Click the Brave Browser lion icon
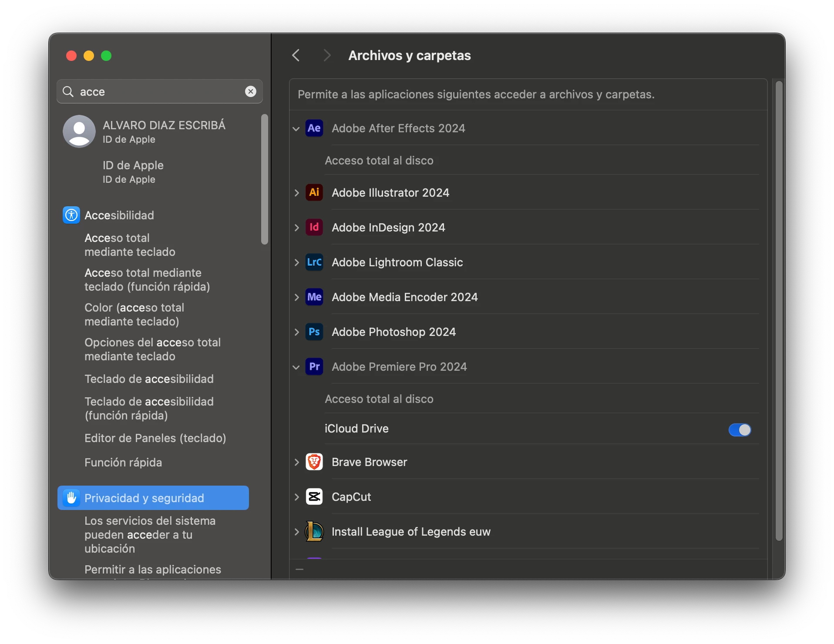 [314, 462]
